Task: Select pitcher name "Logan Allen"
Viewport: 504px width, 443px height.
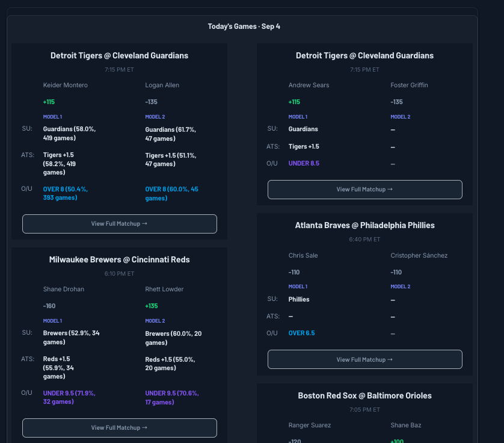Action: click(162, 85)
